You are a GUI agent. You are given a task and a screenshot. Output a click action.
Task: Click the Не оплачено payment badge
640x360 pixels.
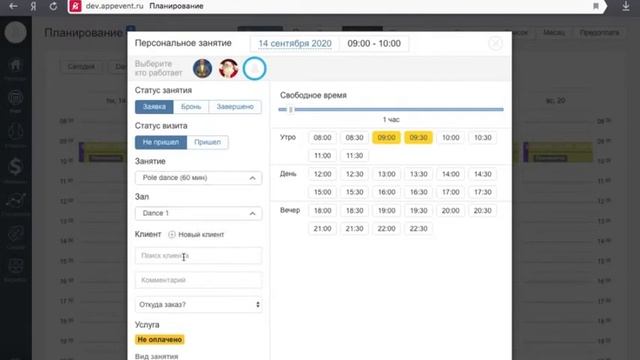tap(160, 340)
